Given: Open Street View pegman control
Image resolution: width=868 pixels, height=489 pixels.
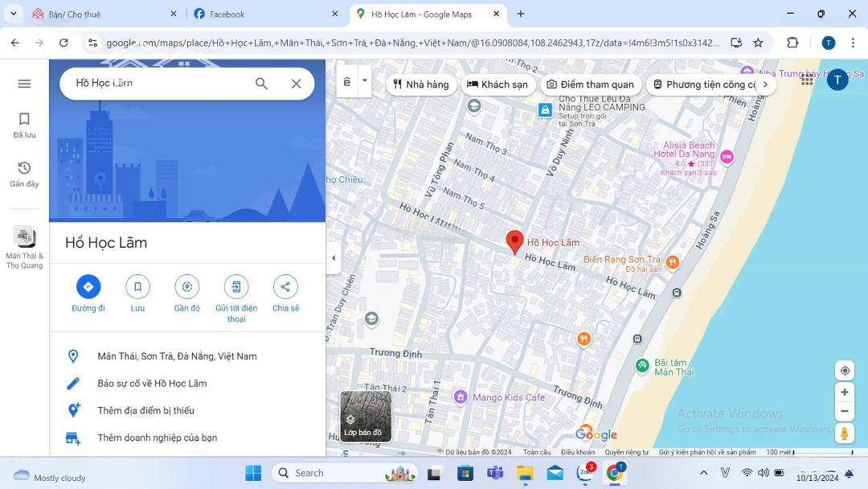Looking at the screenshot, I should 844,434.
